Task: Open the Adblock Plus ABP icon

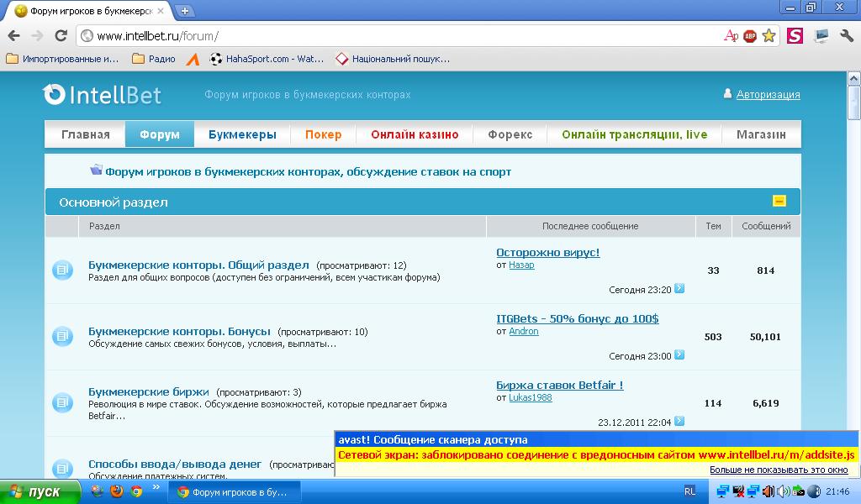Action: click(x=749, y=36)
